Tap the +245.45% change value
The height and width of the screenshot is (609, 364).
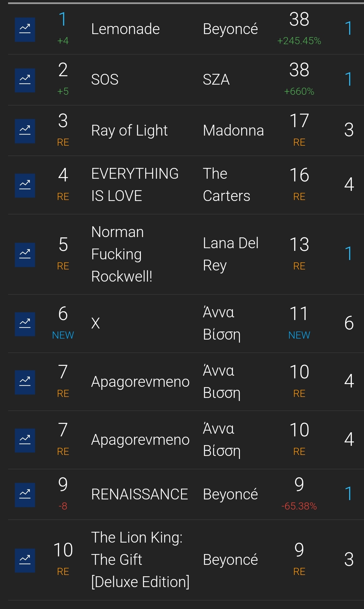tap(299, 41)
